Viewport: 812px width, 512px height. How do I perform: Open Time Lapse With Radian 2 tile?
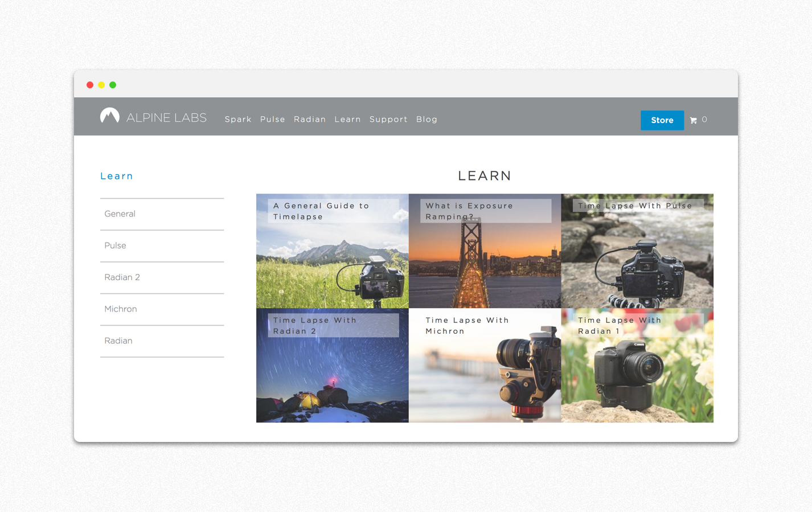pyautogui.click(x=333, y=366)
